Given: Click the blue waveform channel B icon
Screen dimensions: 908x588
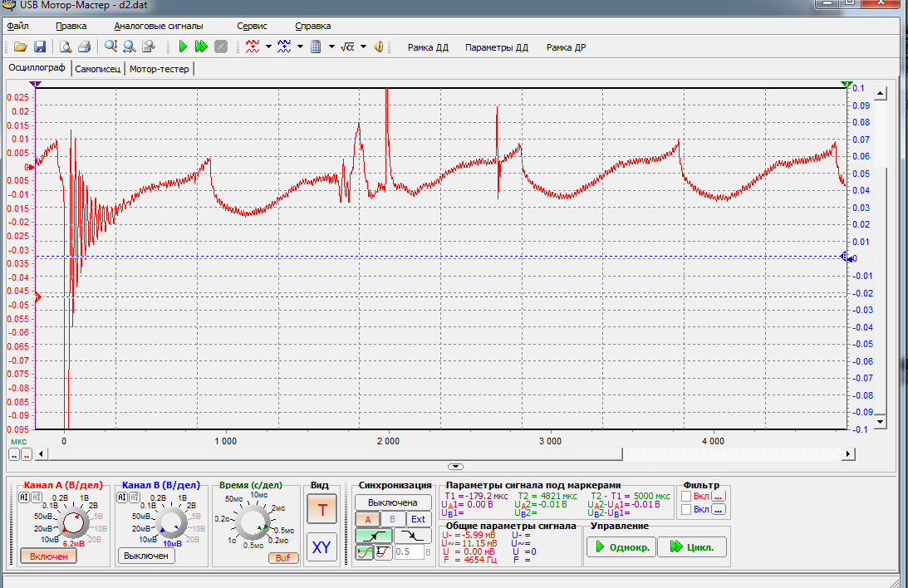Looking at the screenshot, I should point(284,47).
